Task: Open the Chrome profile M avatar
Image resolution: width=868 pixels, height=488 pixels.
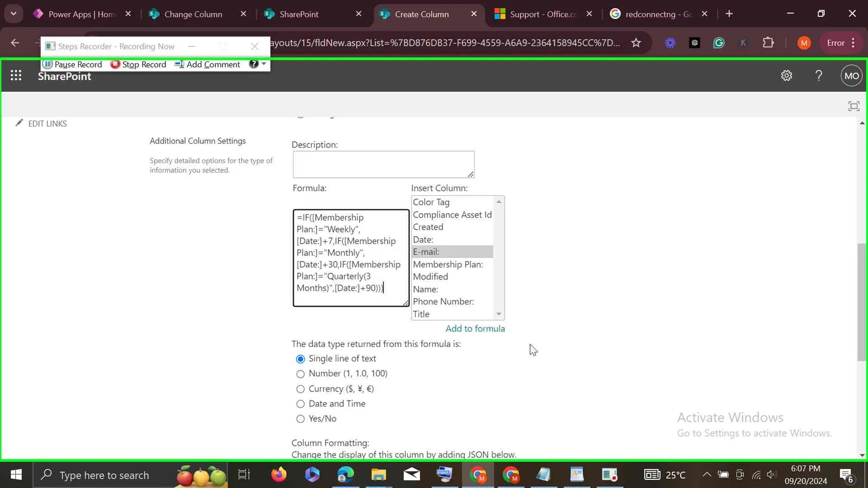Action: [804, 43]
